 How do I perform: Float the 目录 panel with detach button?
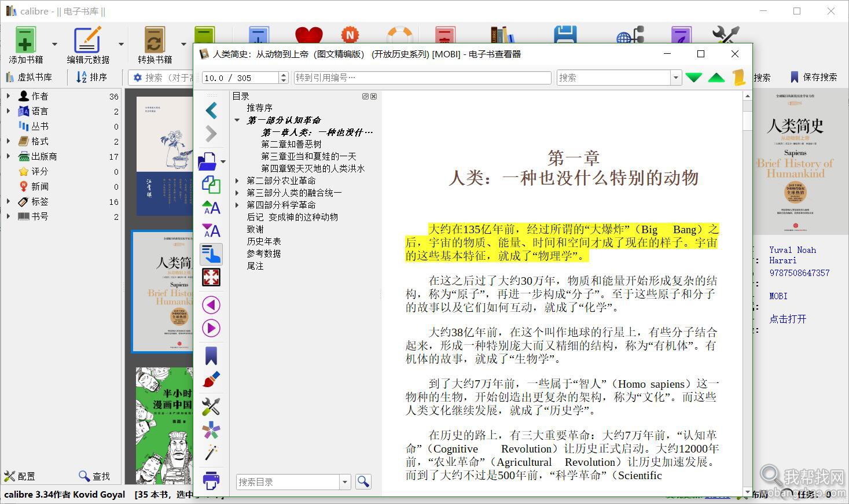tap(366, 97)
